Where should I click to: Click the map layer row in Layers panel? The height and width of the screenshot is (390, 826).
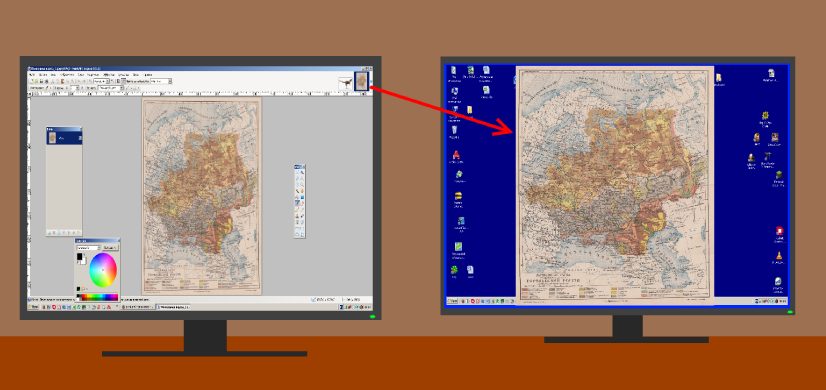click(x=64, y=138)
